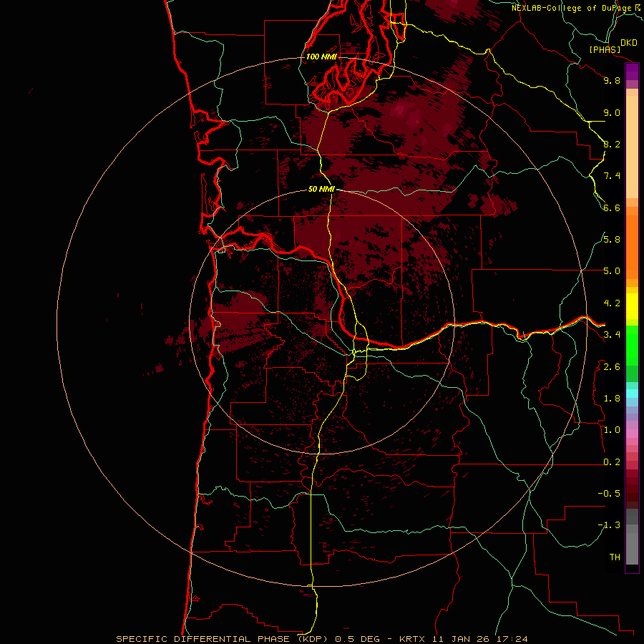Click the 5.0 scale value
Viewport: 644px width, 644px height.
(x=612, y=271)
